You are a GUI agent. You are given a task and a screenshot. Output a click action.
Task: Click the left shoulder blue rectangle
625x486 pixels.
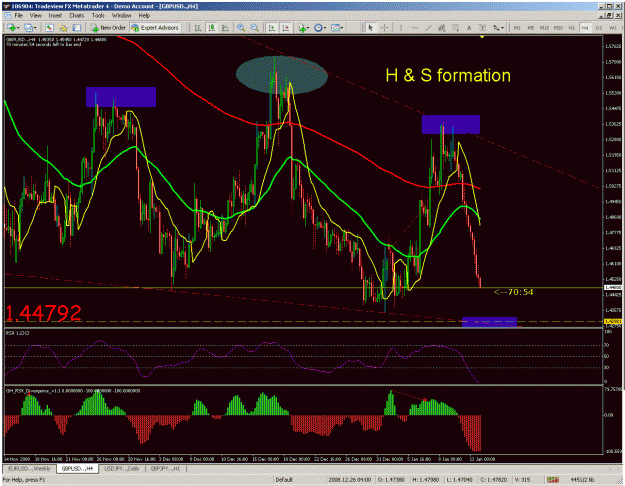coord(121,97)
